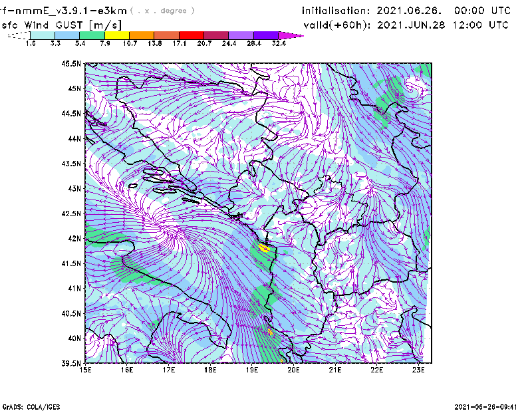
Task: Click the yellow gust patch near 42N 19E
Action: coord(264,247)
